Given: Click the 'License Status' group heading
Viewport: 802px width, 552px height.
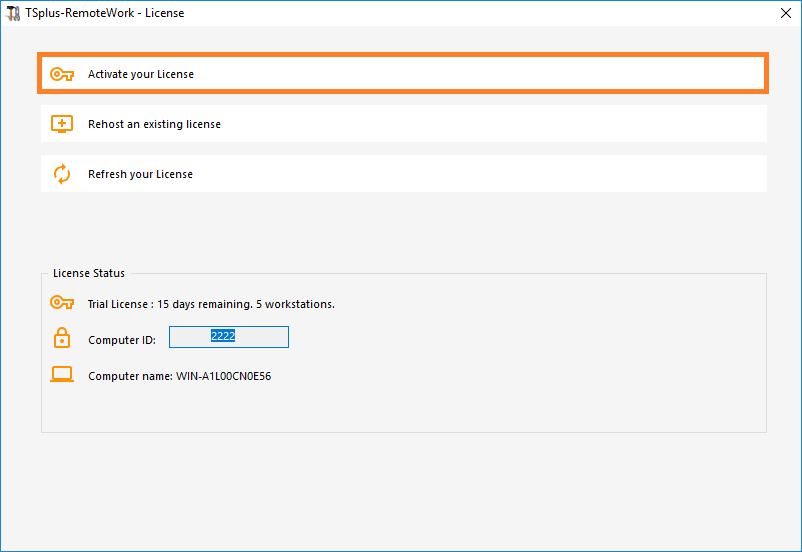Looking at the screenshot, I should [89, 273].
